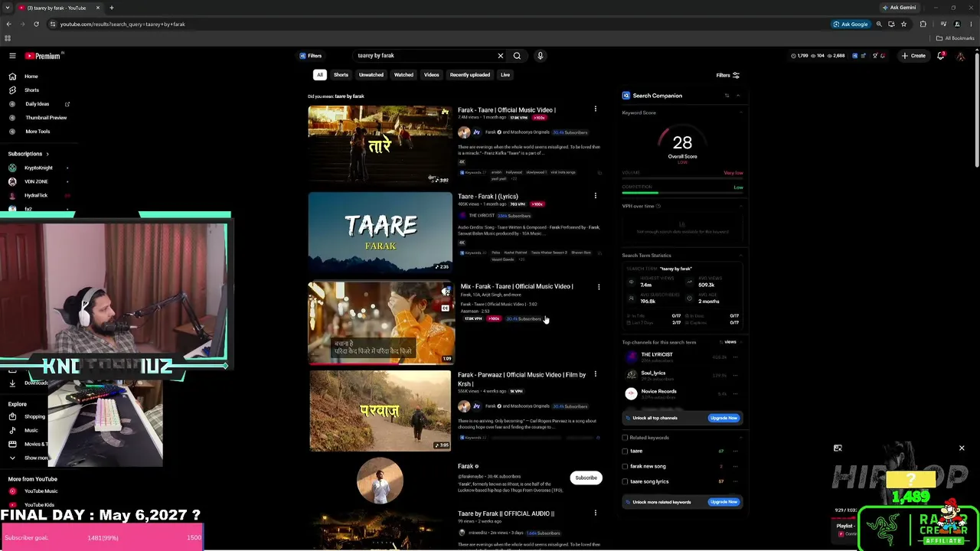Image resolution: width=980 pixels, height=551 pixels.
Task: Select the Recently uploaded filter chip
Action: (x=470, y=75)
